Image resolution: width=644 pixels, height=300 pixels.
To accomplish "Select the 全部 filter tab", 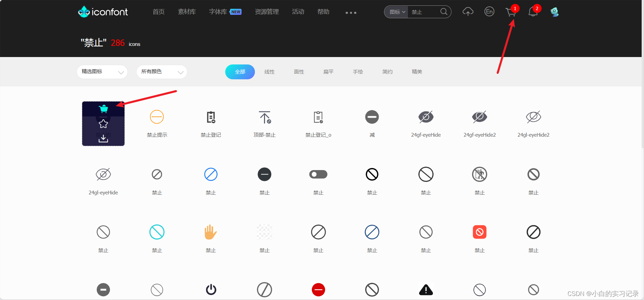I will (240, 72).
